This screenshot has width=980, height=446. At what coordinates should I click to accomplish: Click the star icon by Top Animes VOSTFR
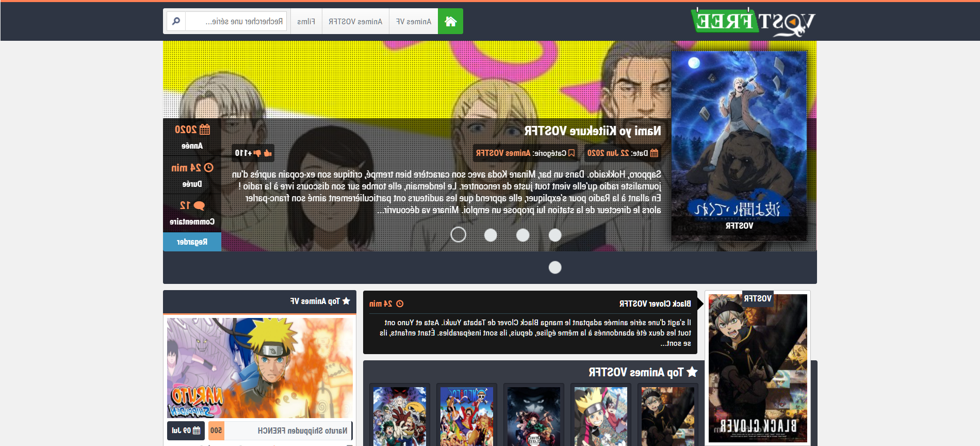[x=692, y=372]
